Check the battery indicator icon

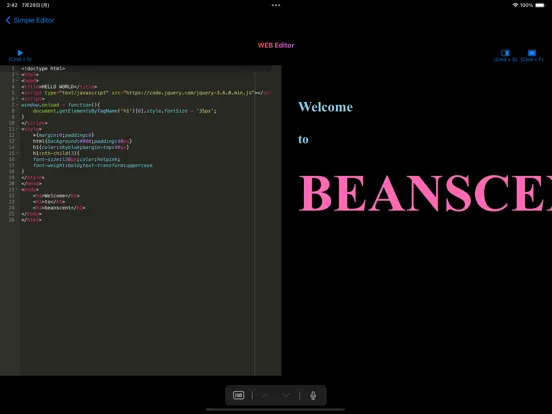click(x=539, y=5)
